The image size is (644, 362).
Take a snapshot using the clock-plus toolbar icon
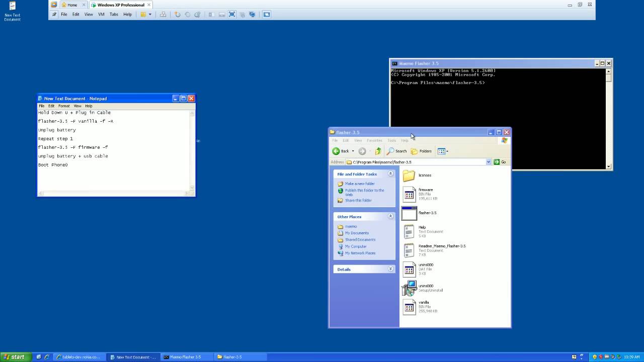click(177, 15)
